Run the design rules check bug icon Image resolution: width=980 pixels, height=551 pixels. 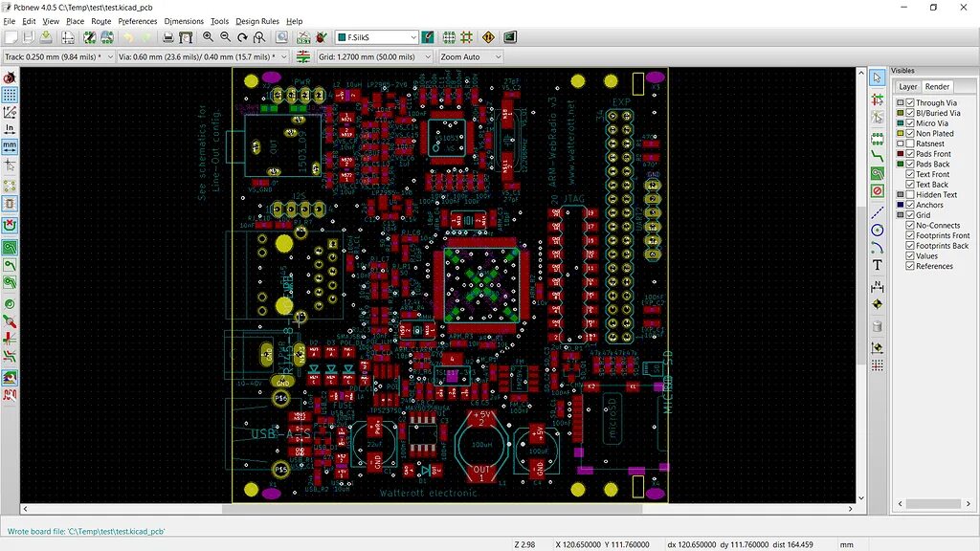[322, 37]
